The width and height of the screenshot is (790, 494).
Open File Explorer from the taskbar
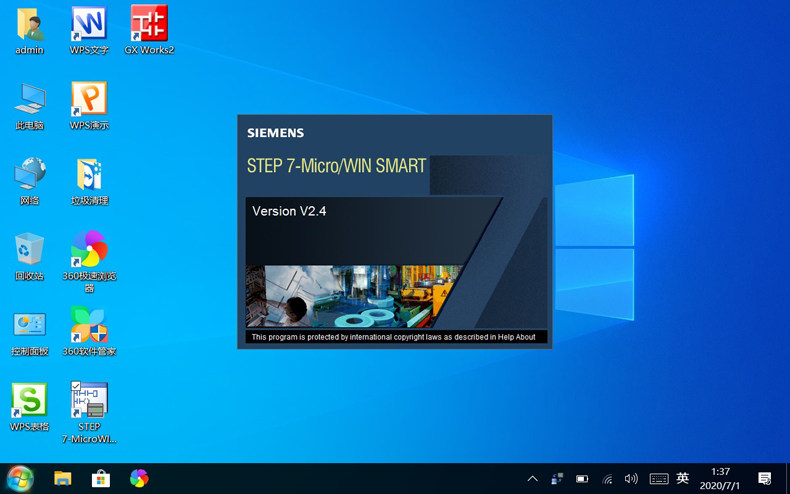(63, 478)
